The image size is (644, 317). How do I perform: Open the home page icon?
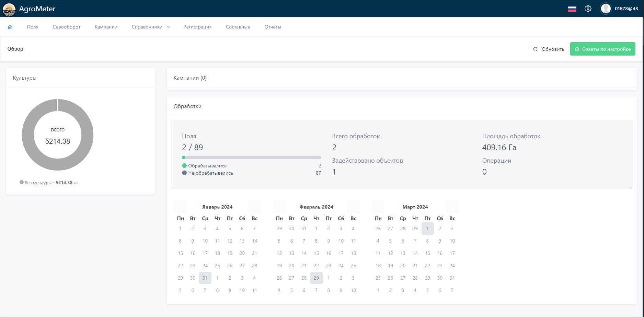(x=10, y=27)
